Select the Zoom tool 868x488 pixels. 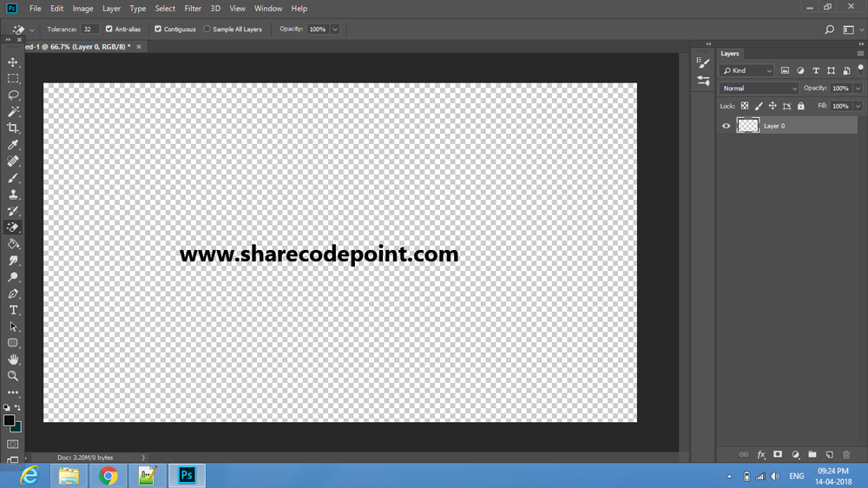point(13,376)
